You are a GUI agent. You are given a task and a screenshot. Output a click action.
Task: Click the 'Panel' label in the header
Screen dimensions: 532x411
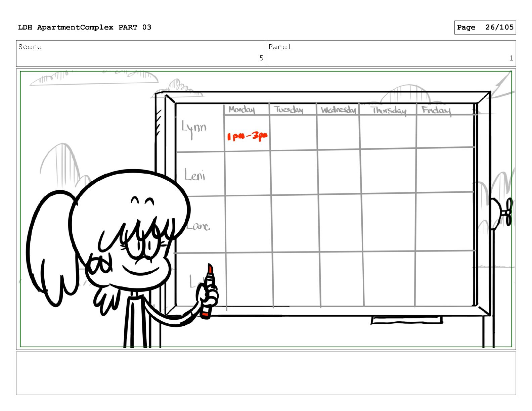tap(280, 47)
